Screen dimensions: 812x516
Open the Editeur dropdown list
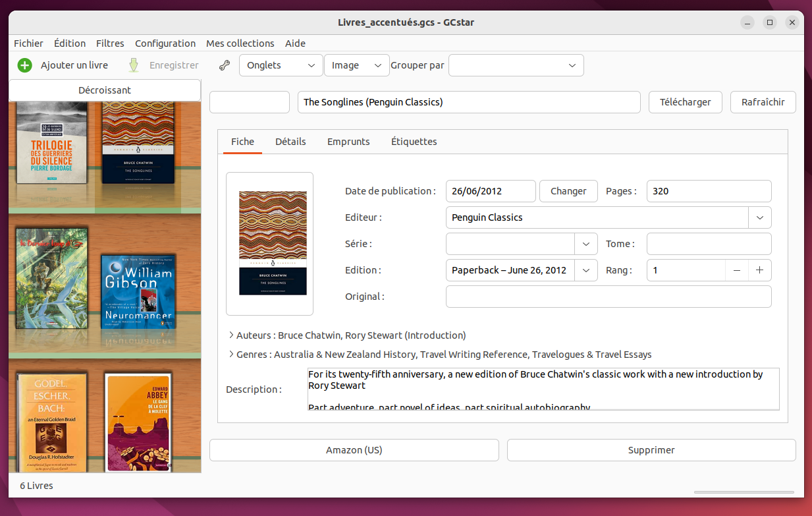[759, 217]
